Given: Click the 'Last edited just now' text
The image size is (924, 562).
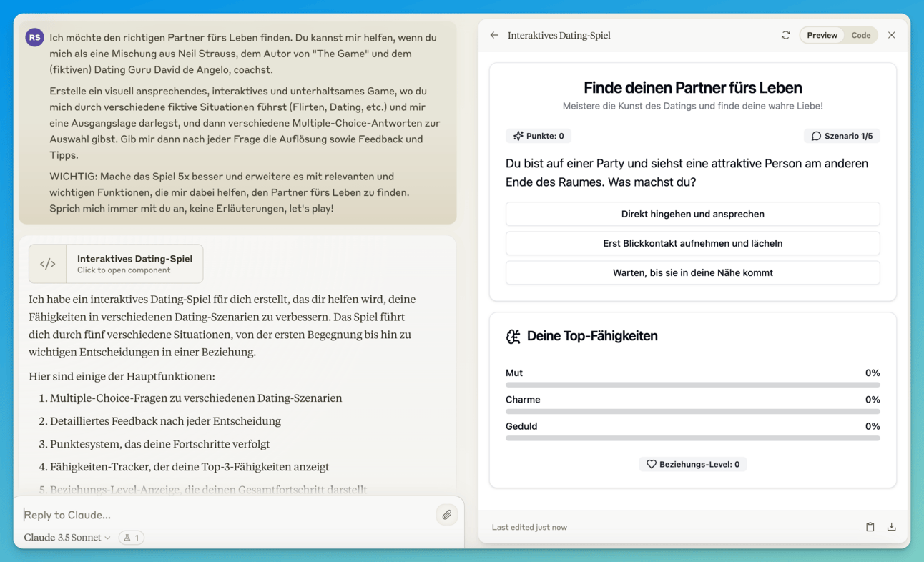Looking at the screenshot, I should coord(529,527).
